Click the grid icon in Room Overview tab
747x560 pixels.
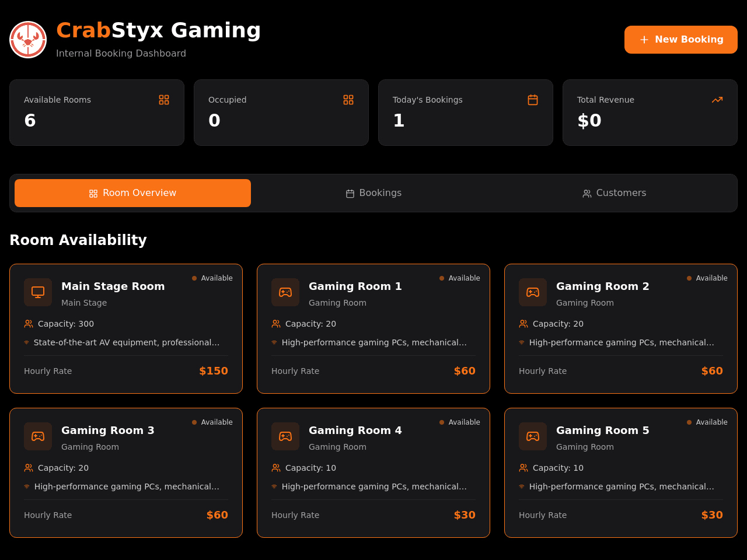[93, 194]
